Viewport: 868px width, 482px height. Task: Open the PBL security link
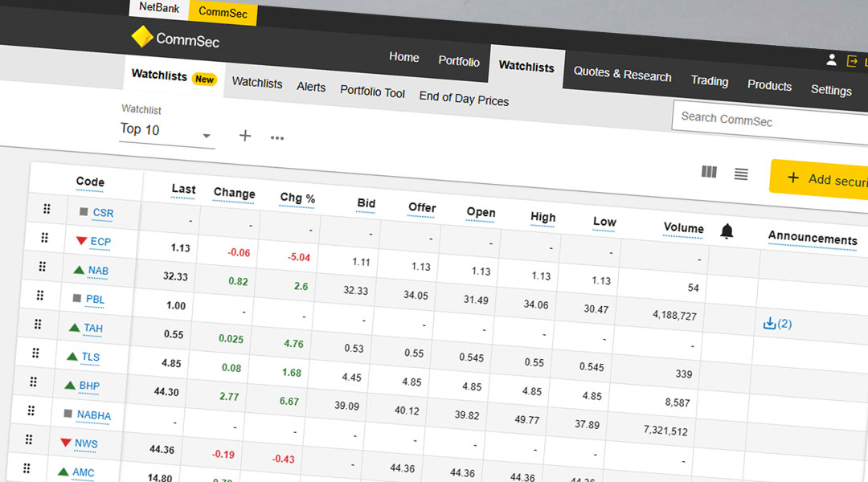tap(95, 300)
